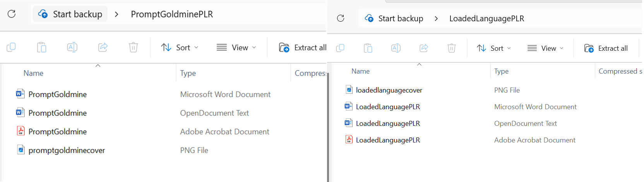
Task: Expand the Sort menu in right window
Action: [x=494, y=48]
